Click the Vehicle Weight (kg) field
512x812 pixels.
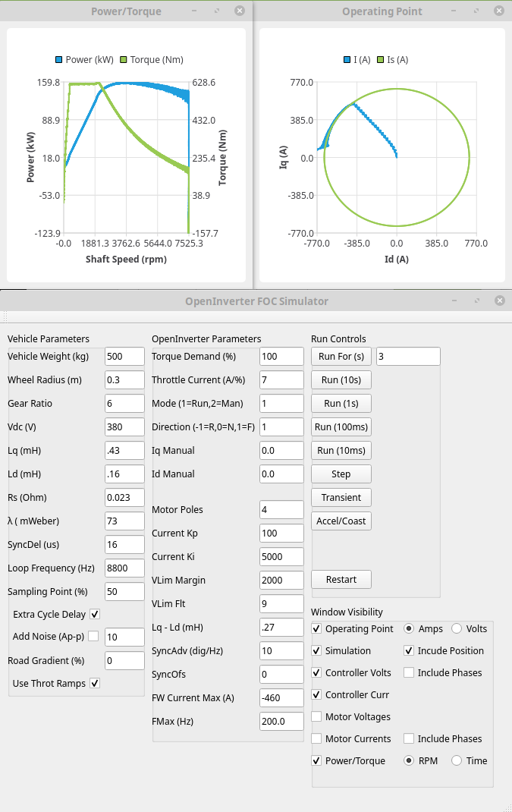(x=124, y=356)
